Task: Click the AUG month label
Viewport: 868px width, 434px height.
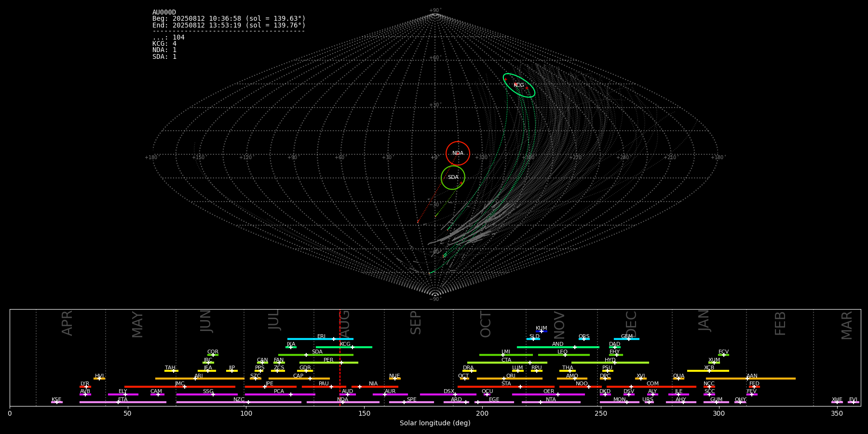Action: (x=344, y=323)
